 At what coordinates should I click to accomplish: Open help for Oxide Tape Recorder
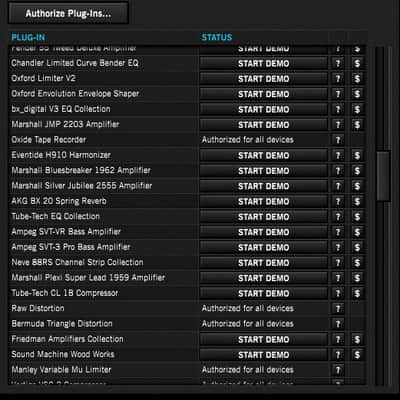pyautogui.click(x=338, y=140)
